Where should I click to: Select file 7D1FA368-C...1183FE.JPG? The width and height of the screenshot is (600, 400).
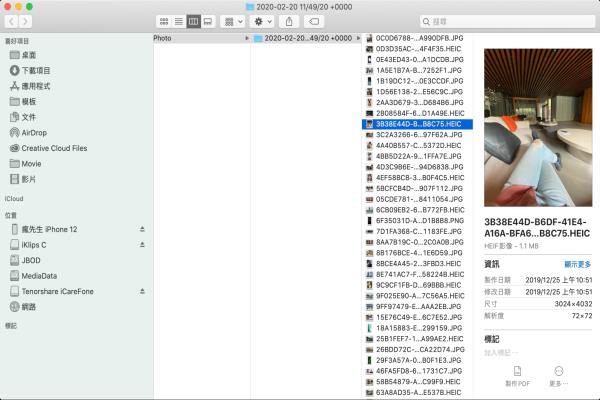pyautogui.click(x=417, y=232)
